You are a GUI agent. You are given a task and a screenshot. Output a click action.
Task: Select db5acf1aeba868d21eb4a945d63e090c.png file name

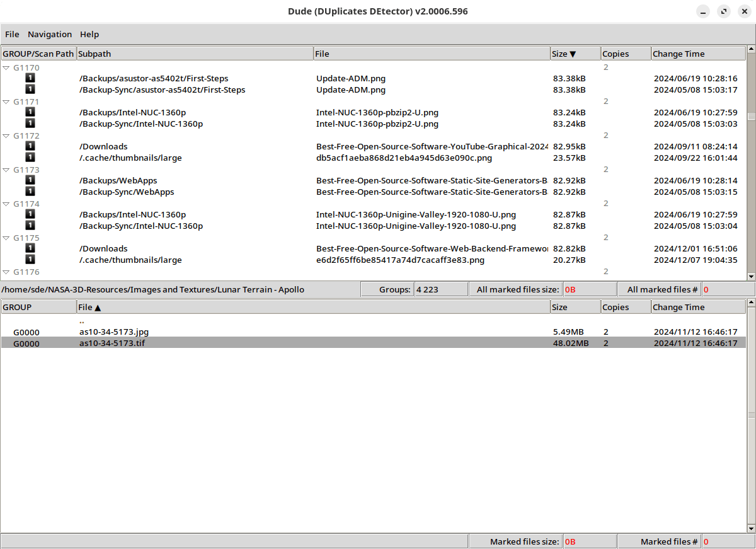[x=404, y=158]
